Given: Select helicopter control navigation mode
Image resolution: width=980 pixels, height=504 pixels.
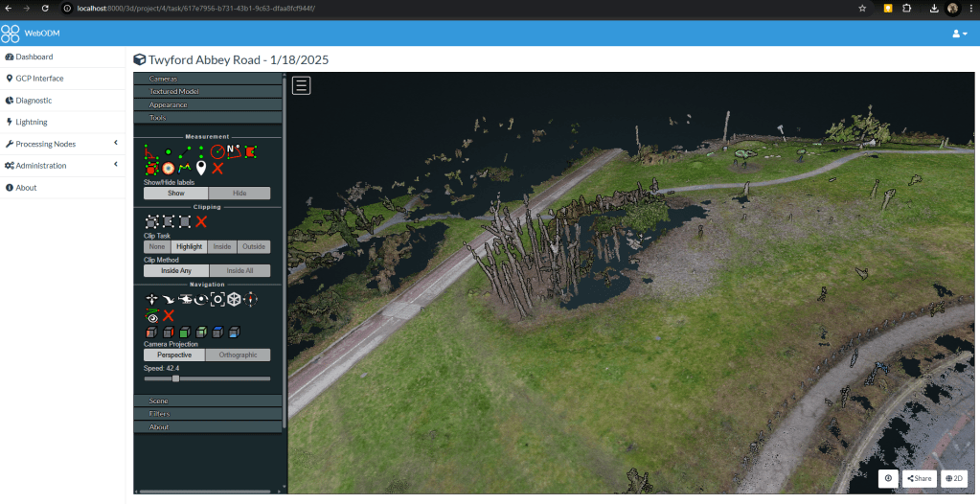Looking at the screenshot, I should [x=185, y=299].
